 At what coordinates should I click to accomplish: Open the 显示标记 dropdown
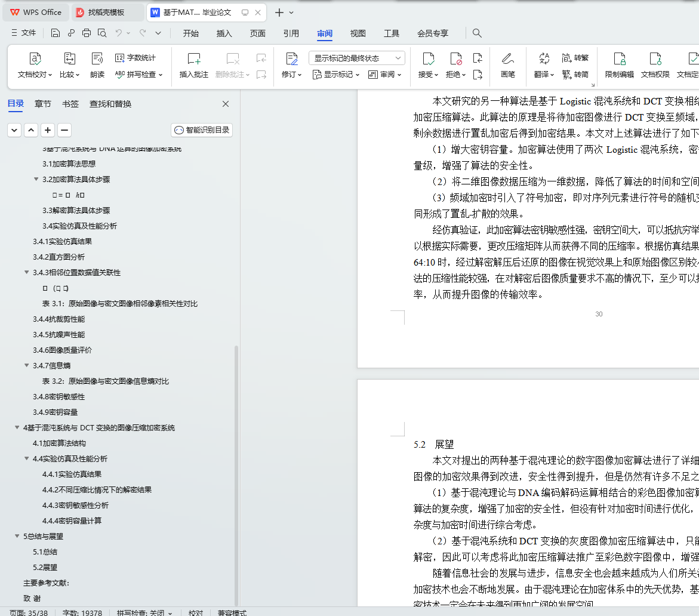(335, 75)
